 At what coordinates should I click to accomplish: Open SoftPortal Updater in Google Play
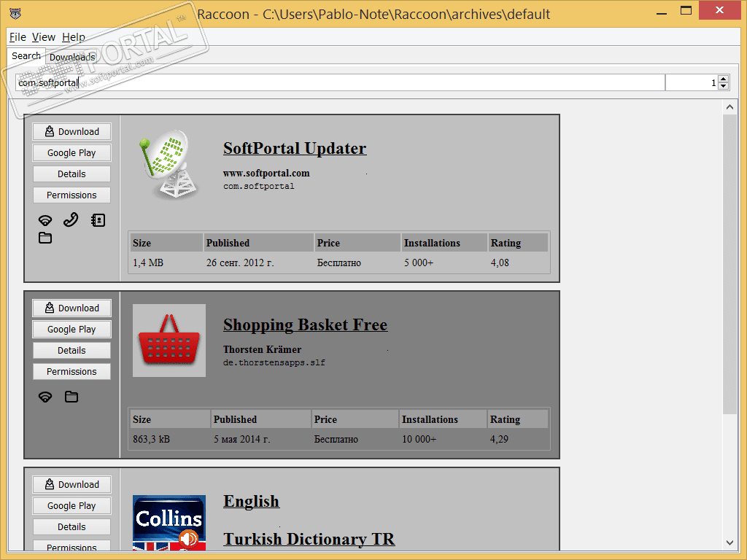pyautogui.click(x=71, y=153)
